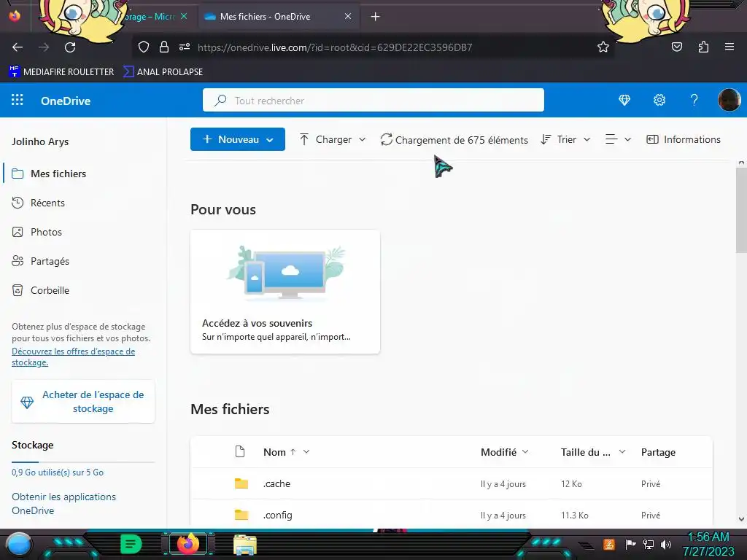Focus the Tout rechercher search field
The width and height of the screenshot is (747, 560).
(x=373, y=100)
